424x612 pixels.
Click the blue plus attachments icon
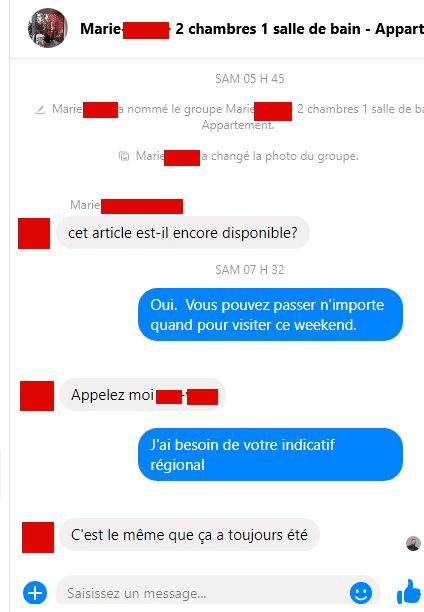[x=35, y=593]
